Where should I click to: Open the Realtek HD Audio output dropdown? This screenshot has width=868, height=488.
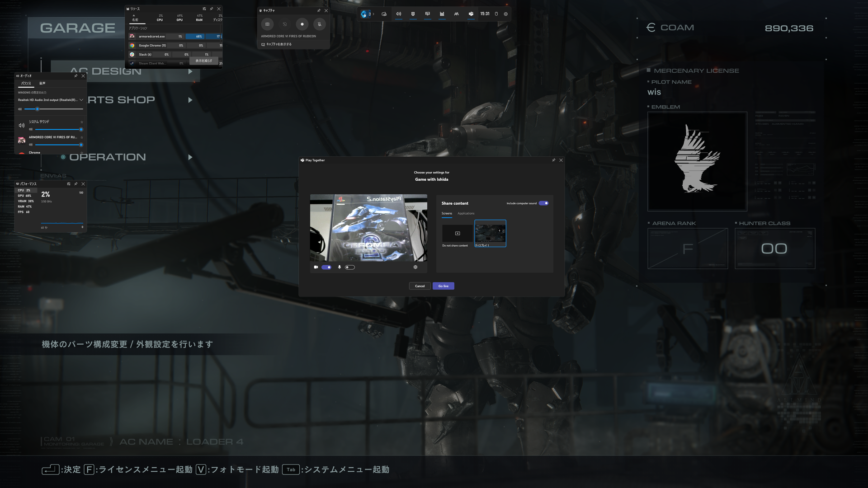tap(81, 100)
